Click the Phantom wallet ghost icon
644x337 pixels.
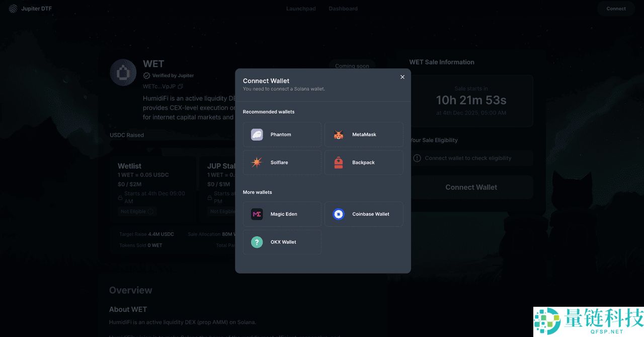pos(257,134)
